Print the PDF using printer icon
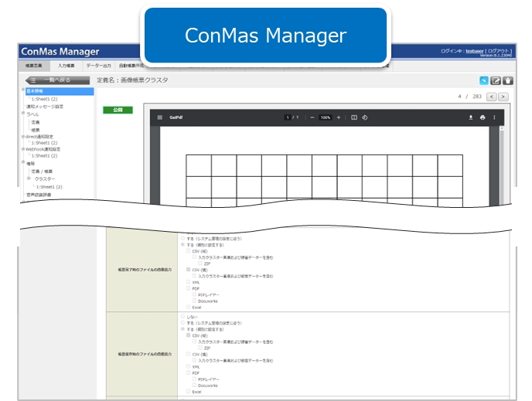Screen dimensions: 532x401 (483, 117)
